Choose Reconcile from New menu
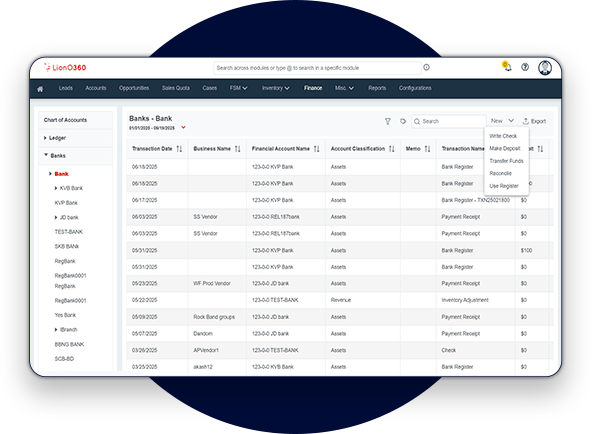The width and height of the screenshot is (592, 434). point(500,173)
